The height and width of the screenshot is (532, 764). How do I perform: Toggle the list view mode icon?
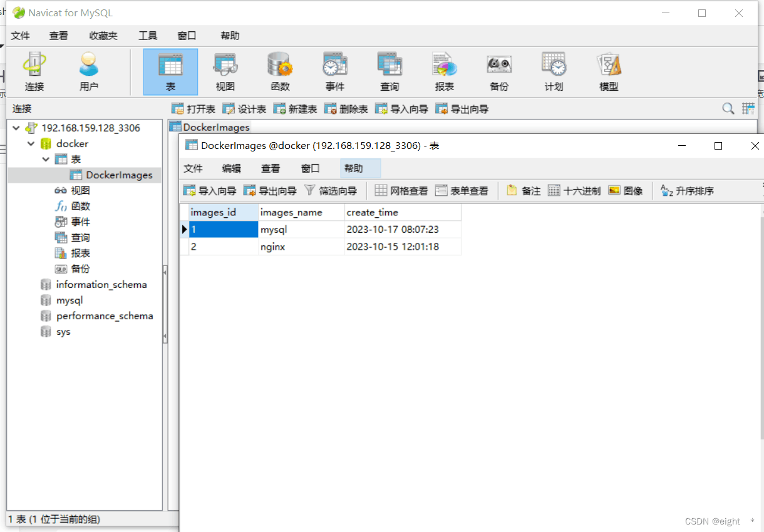(748, 108)
